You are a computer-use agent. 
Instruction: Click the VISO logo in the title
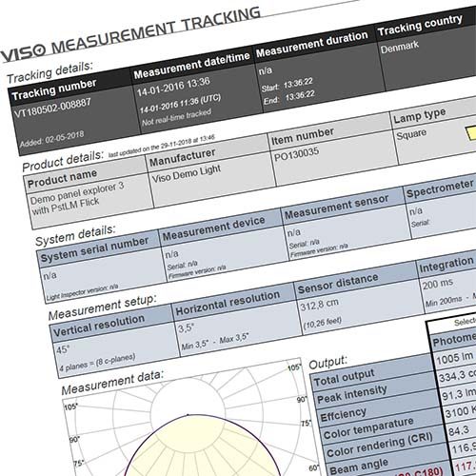(23, 53)
